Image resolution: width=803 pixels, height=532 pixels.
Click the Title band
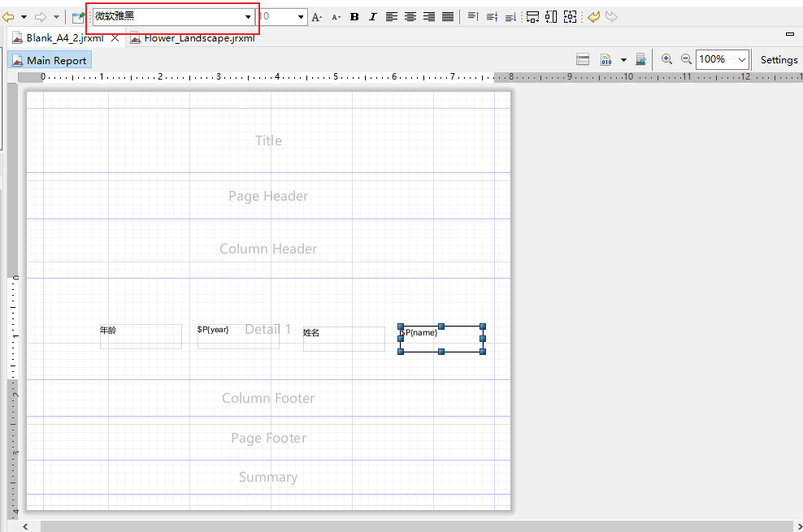[268, 141]
